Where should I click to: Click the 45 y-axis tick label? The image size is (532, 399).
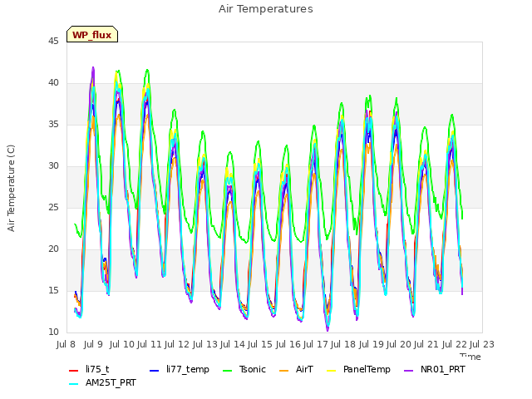pyautogui.click(x=53, y=41)
